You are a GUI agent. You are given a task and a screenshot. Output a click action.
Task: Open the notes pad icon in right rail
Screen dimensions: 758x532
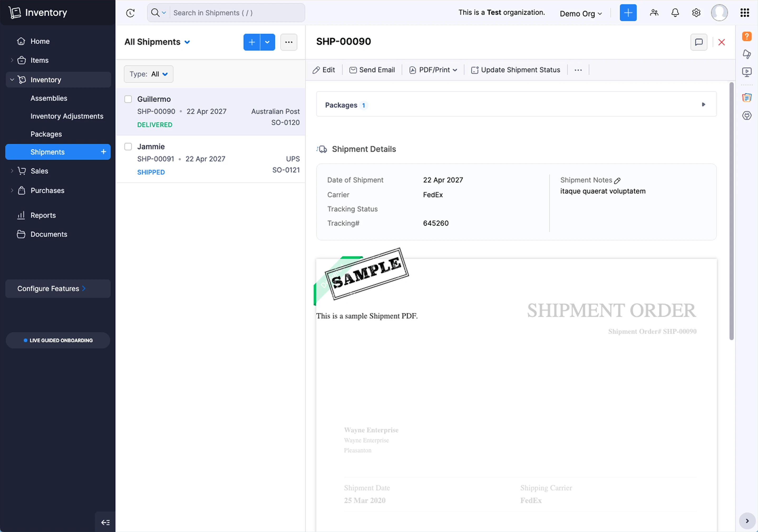point(746,98)
